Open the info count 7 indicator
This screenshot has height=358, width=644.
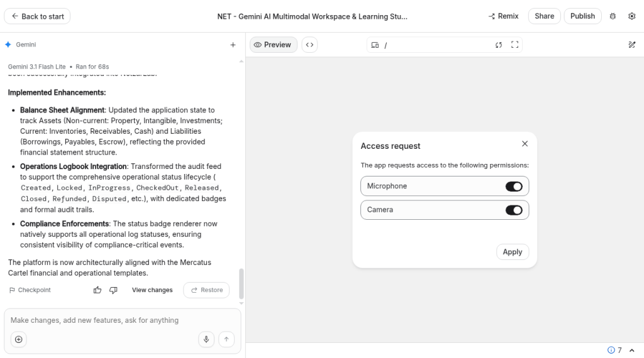click(614, 350)
